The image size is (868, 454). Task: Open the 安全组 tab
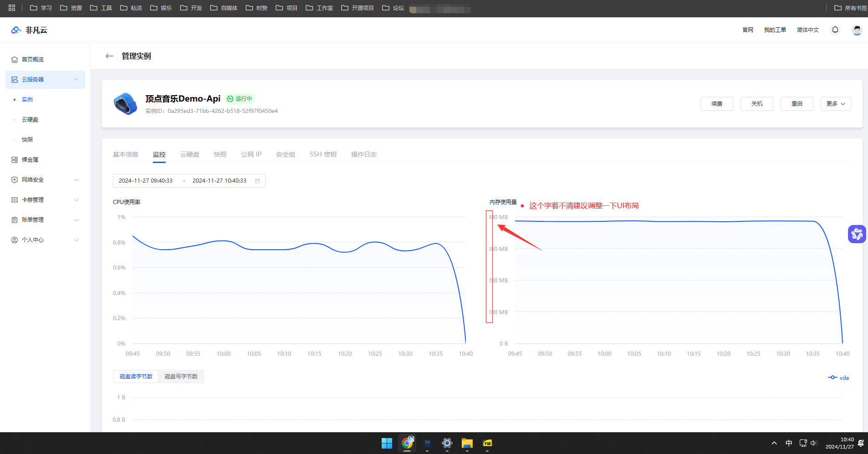[286, 154]
